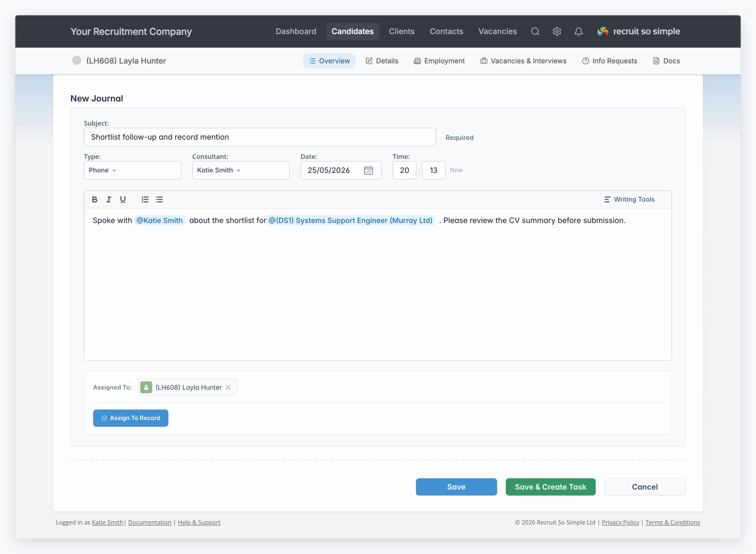The height and width of the screenshot is (554, 756).
Task: Set time to Now
Action: tap(456, 170)
